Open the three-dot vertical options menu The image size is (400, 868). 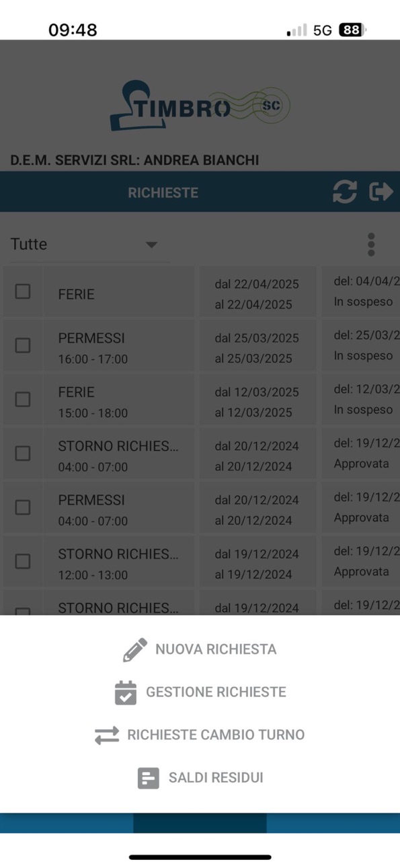(371, 245)
